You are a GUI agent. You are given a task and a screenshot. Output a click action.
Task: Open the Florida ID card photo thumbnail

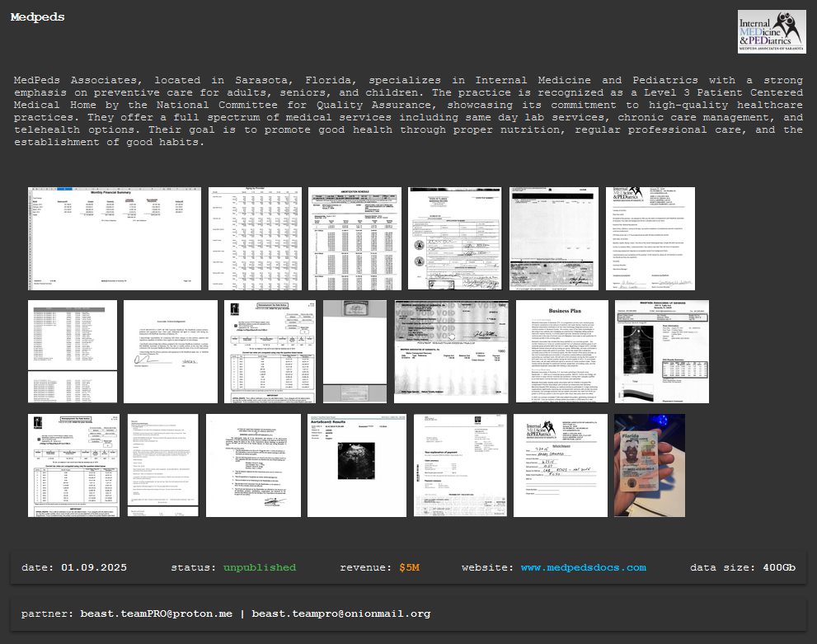650,465
